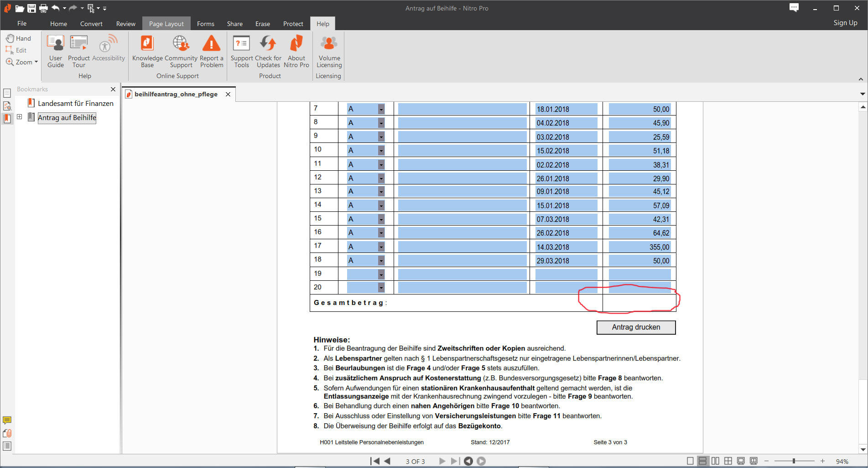The width and height of the screenshot is (868, 468).
Task: Select single page view layout
Action: [x=690, y=461]
